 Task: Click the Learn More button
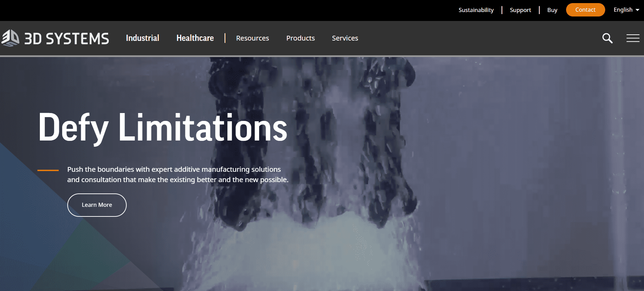97,205
